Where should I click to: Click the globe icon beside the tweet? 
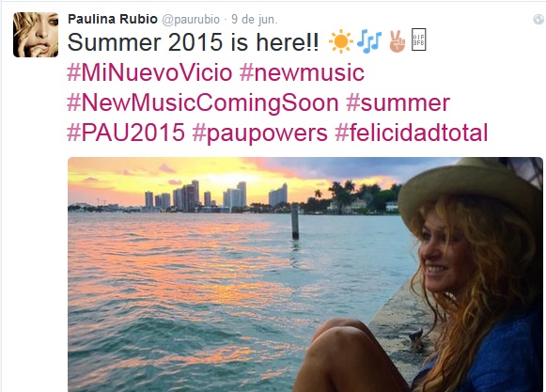[x=539, y=19]
